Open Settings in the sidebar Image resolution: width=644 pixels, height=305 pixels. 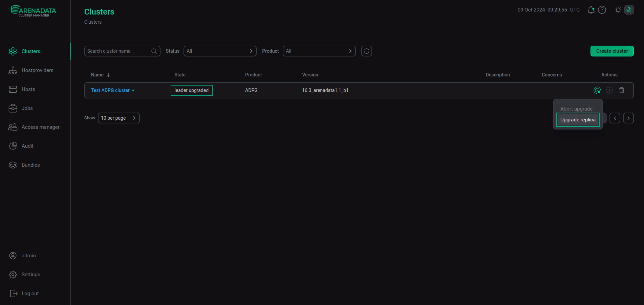tap(24, 275)
